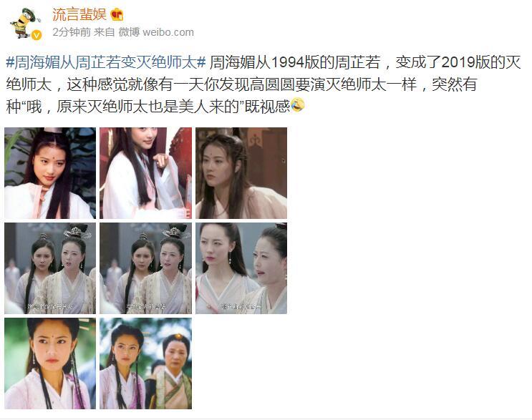Open the username 流言蜚娱 profile link
The width and height of the screenshot is (532, 420).
coord(79,14)
